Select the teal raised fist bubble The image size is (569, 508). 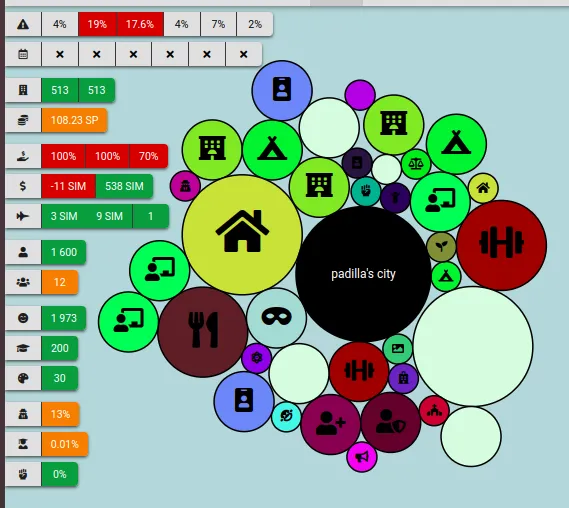pos(366,191)
